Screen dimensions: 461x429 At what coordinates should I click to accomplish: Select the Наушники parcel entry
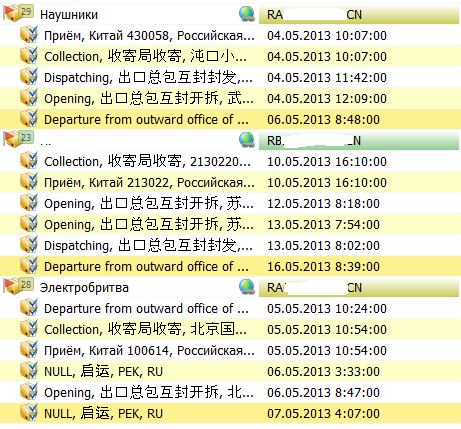click(230, 14)
